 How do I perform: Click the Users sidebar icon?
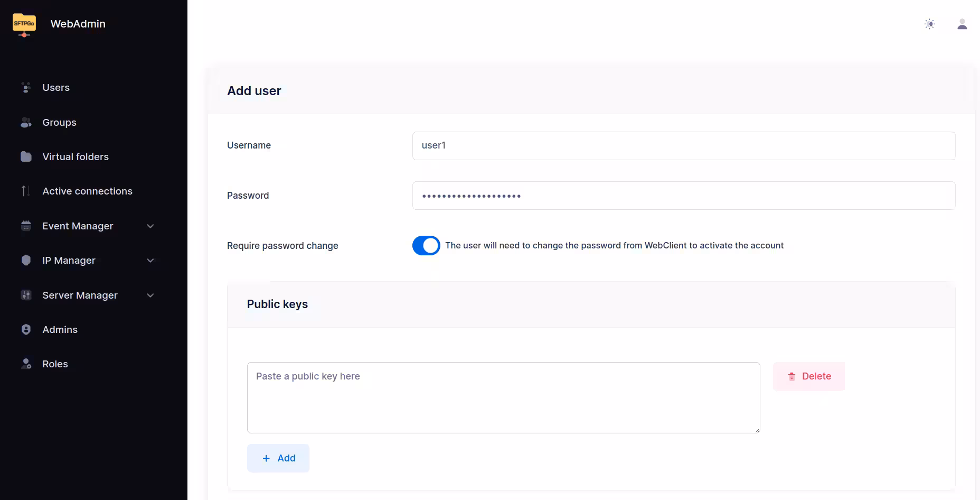pyautogui.click(x=26, y=88)
